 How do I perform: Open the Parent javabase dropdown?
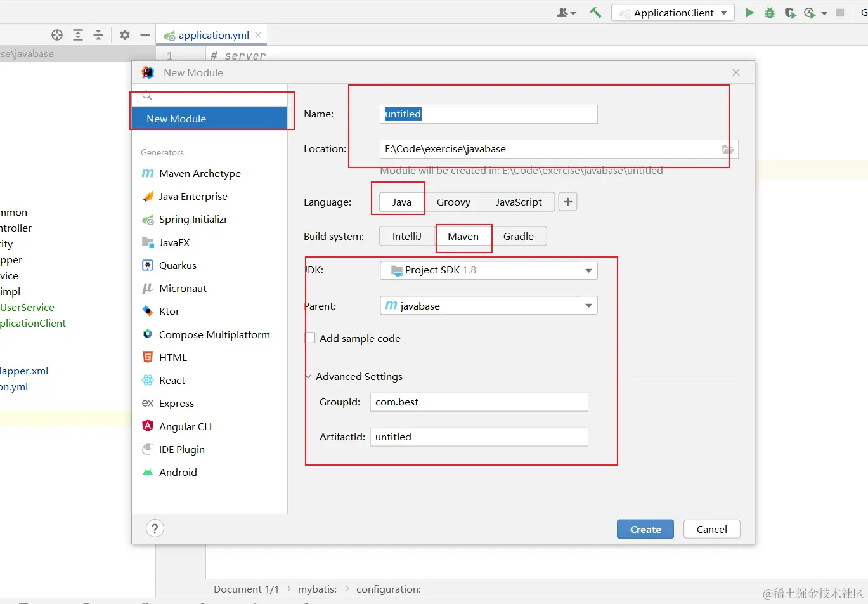489,306
